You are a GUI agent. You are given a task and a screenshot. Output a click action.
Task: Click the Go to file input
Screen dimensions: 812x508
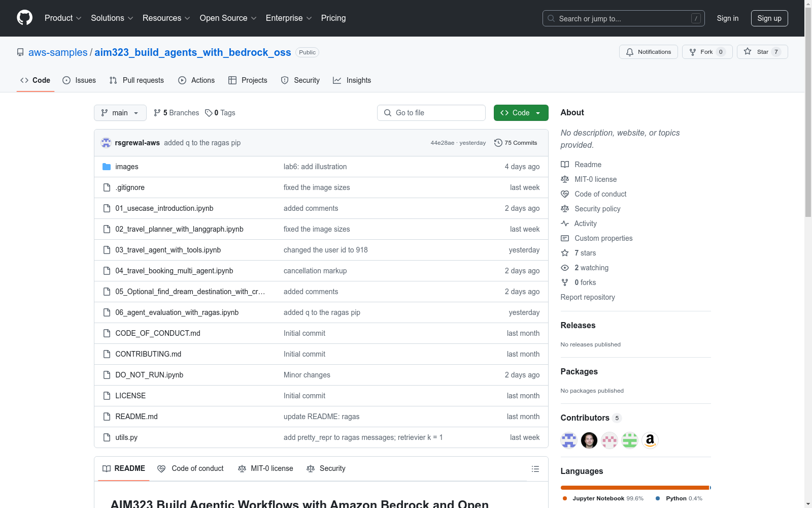[x=431, y=113]
